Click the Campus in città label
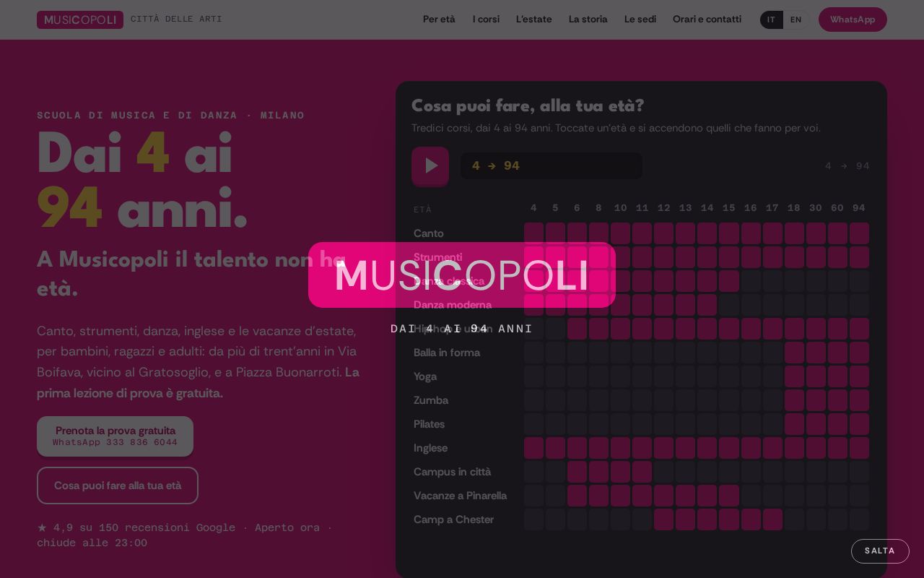This screenshot has height=578, width=924. click(x=452, y=472)
